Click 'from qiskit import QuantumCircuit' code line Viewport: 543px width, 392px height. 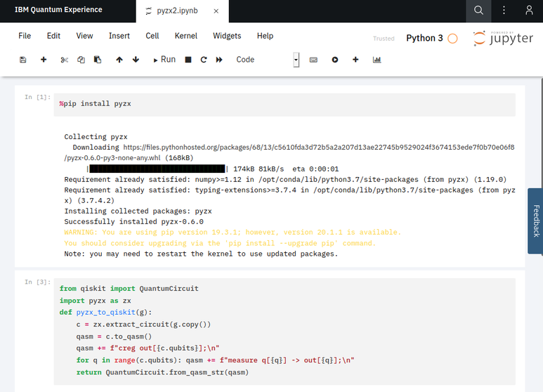coord(129,289)
